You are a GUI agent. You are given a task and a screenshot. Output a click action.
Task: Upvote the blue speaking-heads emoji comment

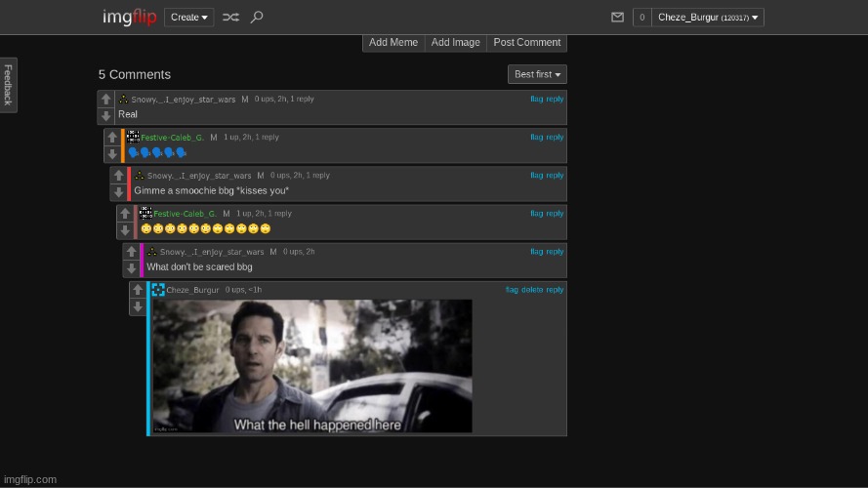(112, 138)
